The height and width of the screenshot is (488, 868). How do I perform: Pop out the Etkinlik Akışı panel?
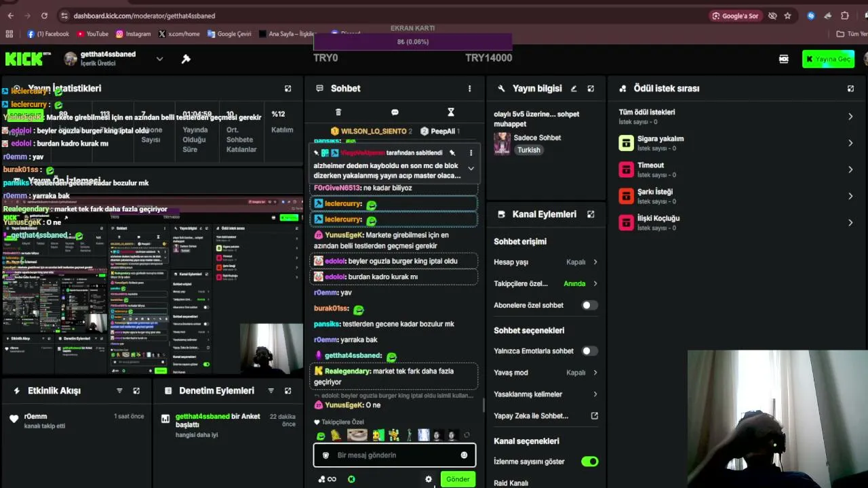[x=136, y=391]
